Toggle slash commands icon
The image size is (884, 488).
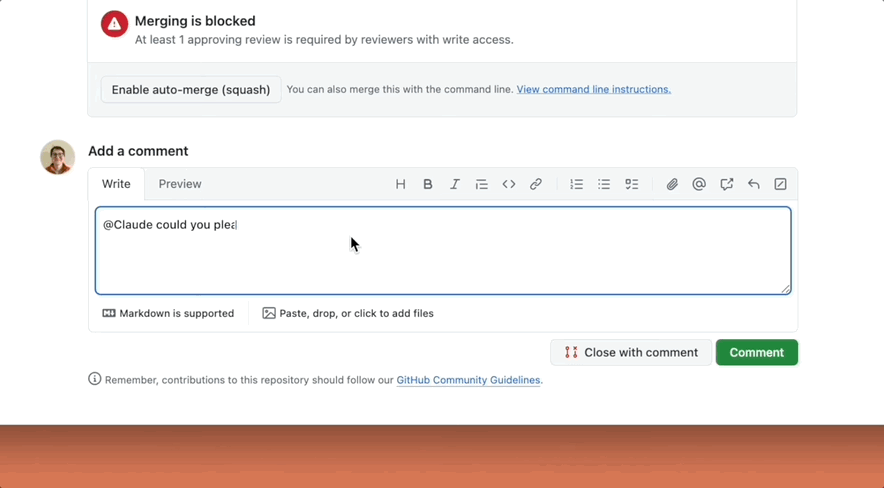(x=781, y=184)
